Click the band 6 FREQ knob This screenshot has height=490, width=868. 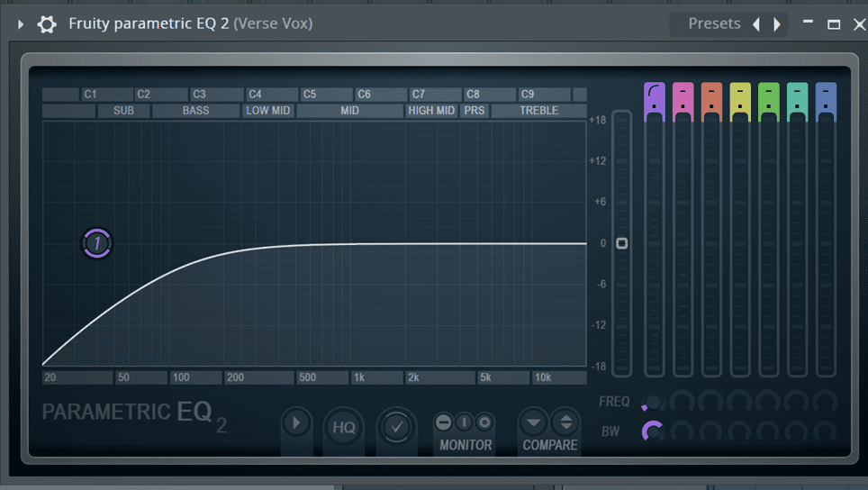(797, 402)
